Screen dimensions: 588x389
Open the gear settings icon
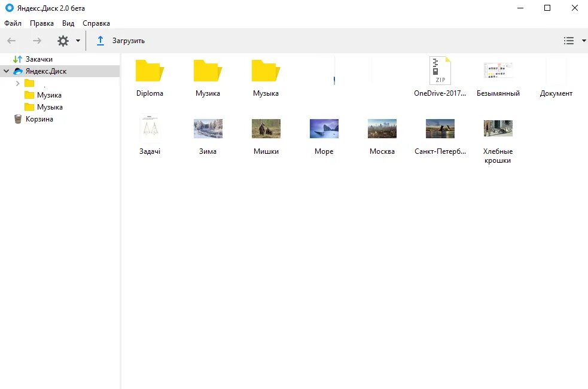pyautogui.click(x=63, y=41)
